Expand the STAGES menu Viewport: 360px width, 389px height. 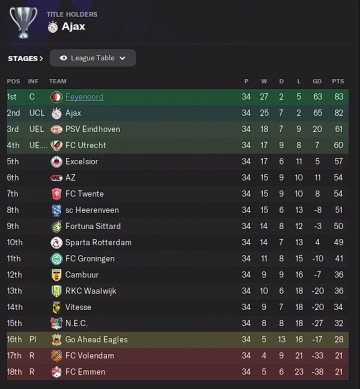26,58
